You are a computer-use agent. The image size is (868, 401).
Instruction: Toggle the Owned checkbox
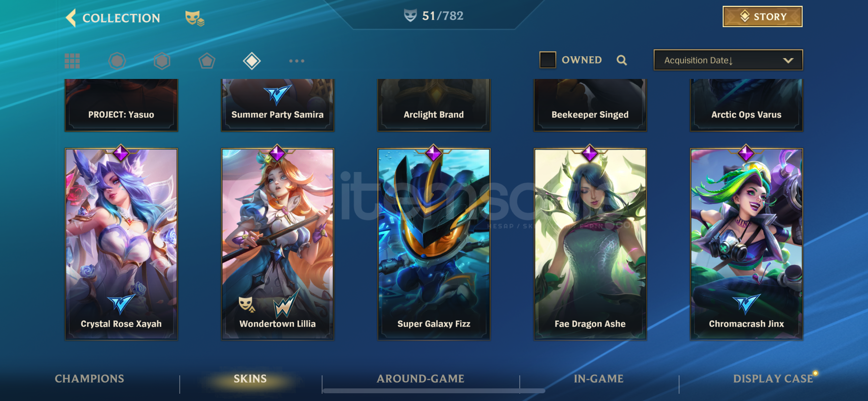point(548,60)
